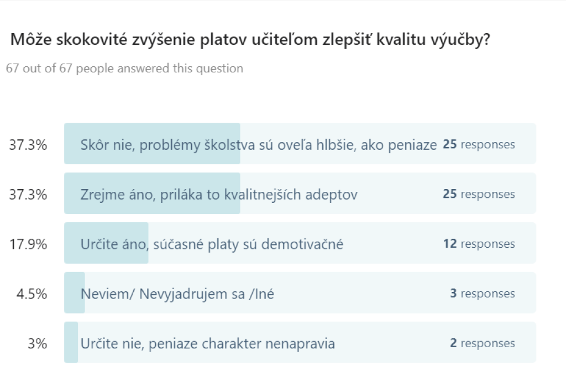This screenshot has width=566, height=392.
Task: Click the 3% percentage label
Action: [38, 344]
